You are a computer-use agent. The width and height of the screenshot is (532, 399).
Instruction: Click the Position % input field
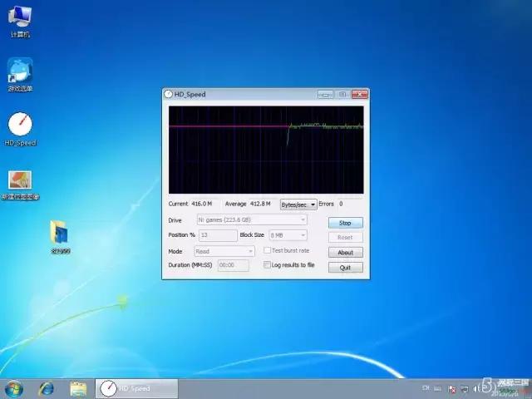(216, 235)
